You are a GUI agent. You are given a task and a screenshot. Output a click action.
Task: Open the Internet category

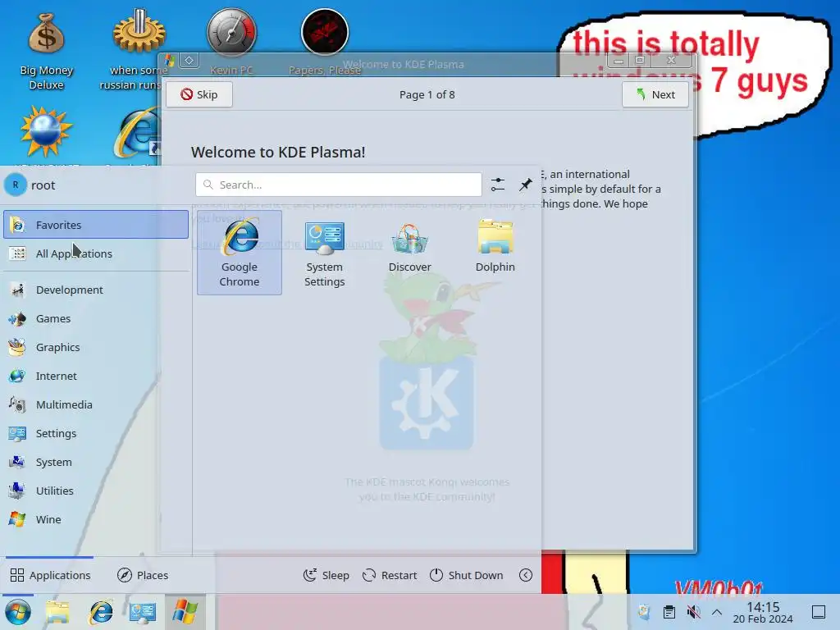[96, 376]
